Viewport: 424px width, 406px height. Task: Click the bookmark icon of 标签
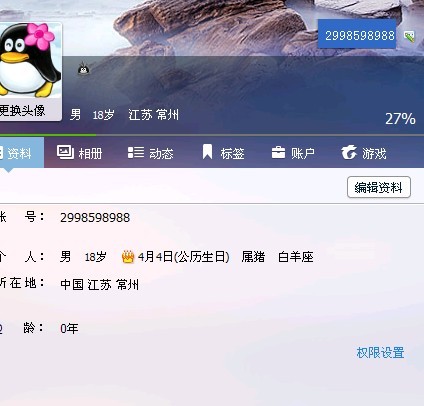pyautogui.click(x=207, y=152)
